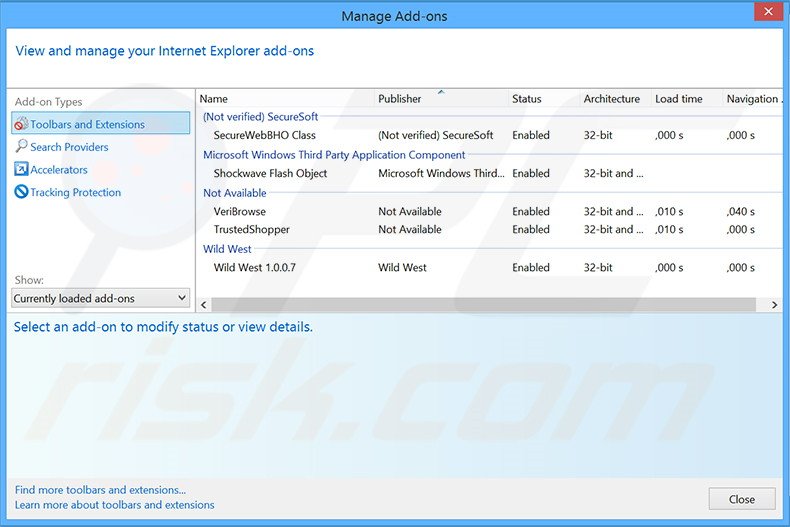
Task: Close the Manage Add-ons window
Action: tap(768, 11)
